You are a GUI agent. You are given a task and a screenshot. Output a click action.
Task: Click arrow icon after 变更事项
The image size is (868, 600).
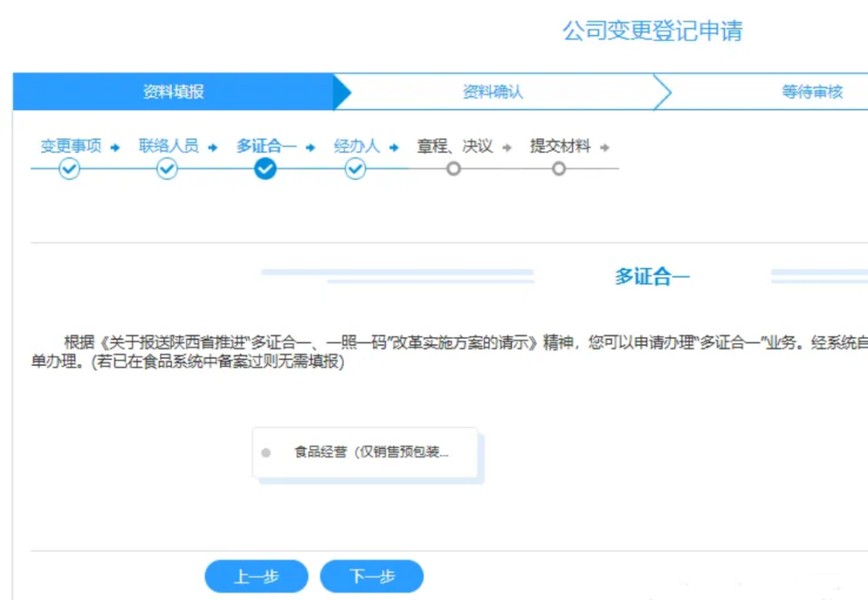click(115, 147)
